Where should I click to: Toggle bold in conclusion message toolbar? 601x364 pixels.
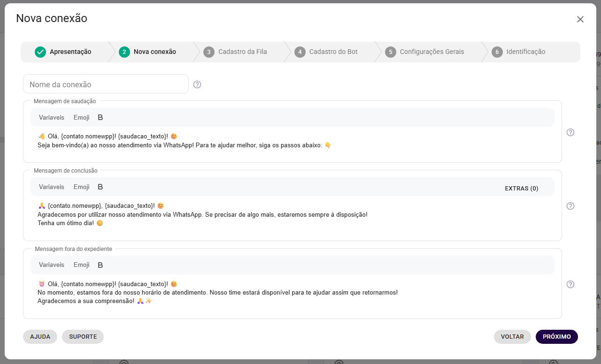pyautogui.click(x=100, y=187)
